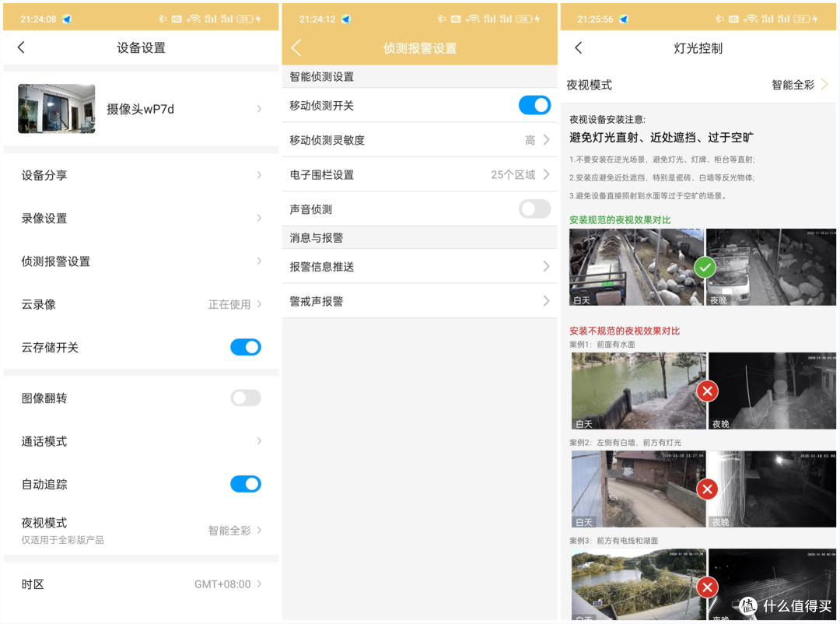Tap red X badge on 案例3 comparison
840x624 pixels.
click(x=707, y=587)
